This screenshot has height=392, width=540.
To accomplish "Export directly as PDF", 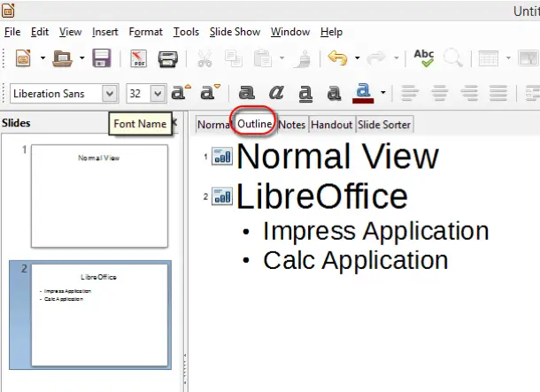I will pos(138,58).
